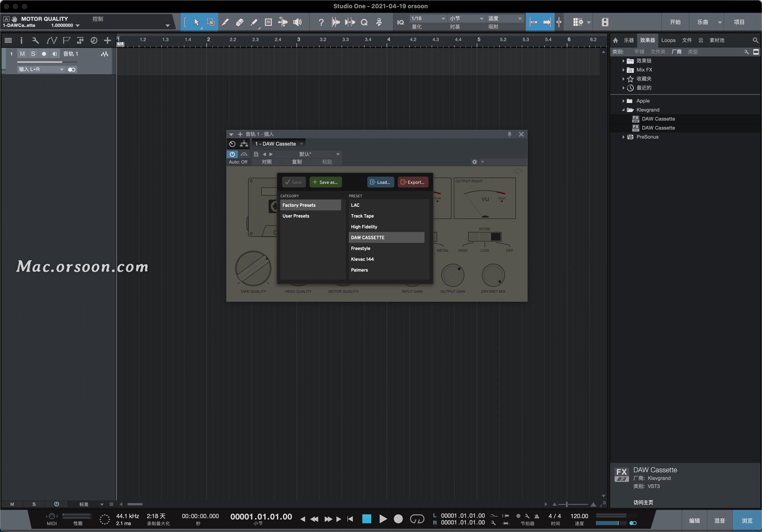Click the wrench track setup icon
Screen dimensions: 762x532
coord(36,40)
